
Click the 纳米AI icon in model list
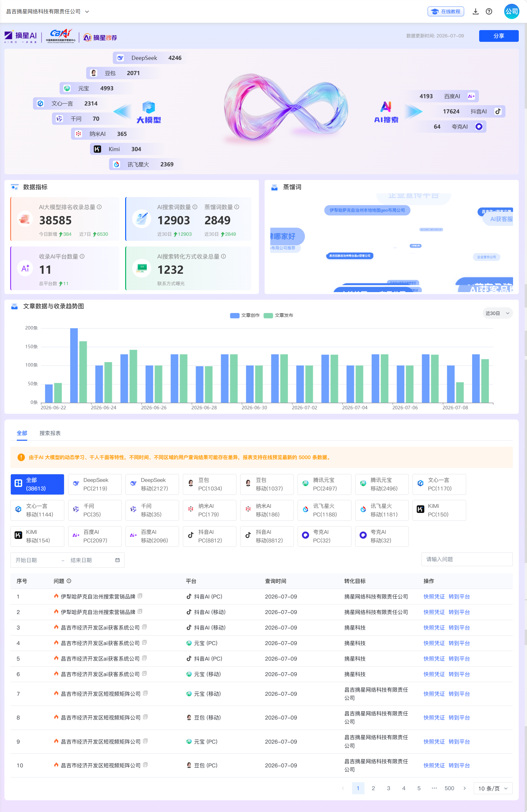[x=79, y=134]
